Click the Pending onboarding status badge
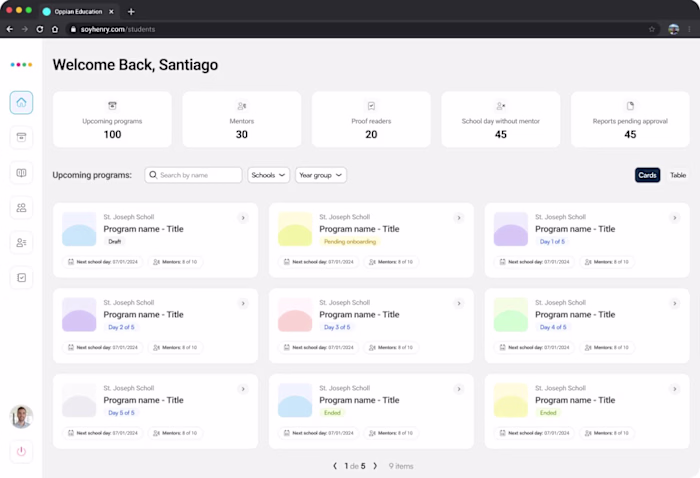 click(x=350, y=241)
